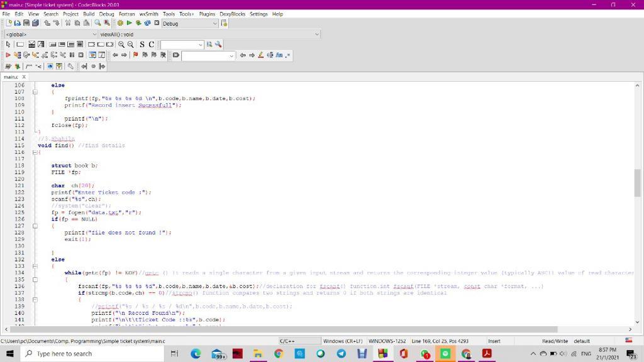Toggle Insert mode in the status bar

tap(494, 341)
